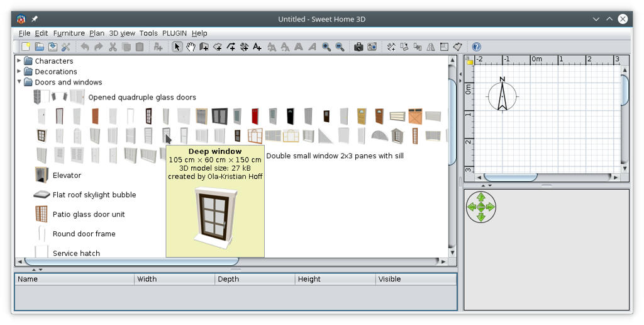
Task: Click the 3D view right navigation arrow
Action: coord(491,207)
